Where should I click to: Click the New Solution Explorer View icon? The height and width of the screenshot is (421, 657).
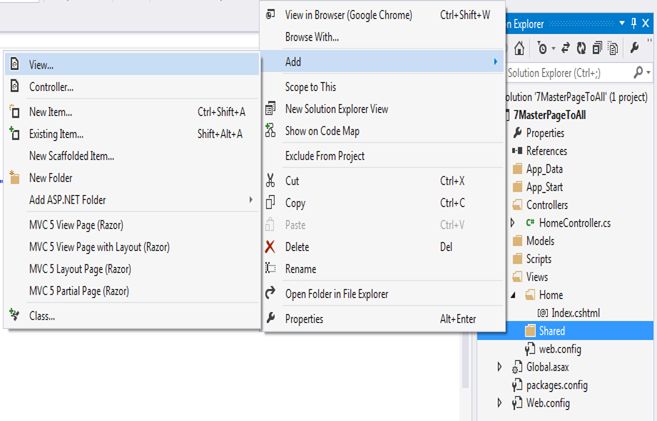pyautogui.click(x=271, y=108)
